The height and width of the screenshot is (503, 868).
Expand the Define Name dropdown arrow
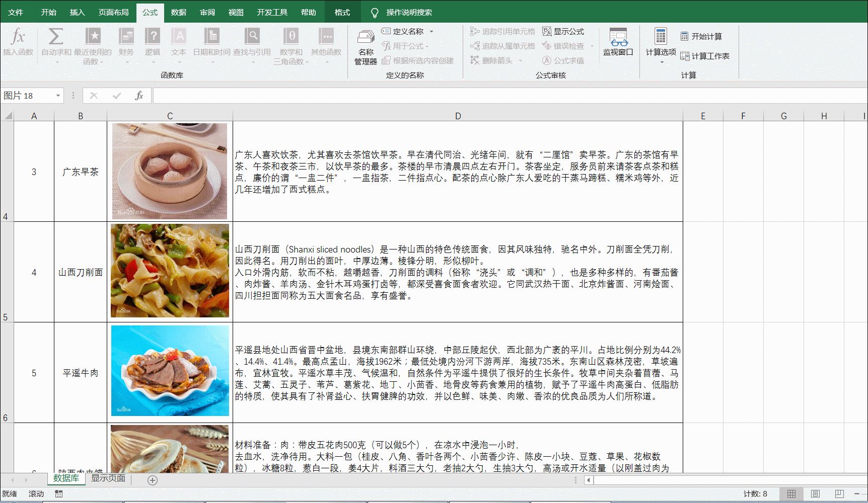[x=431, y=32]
